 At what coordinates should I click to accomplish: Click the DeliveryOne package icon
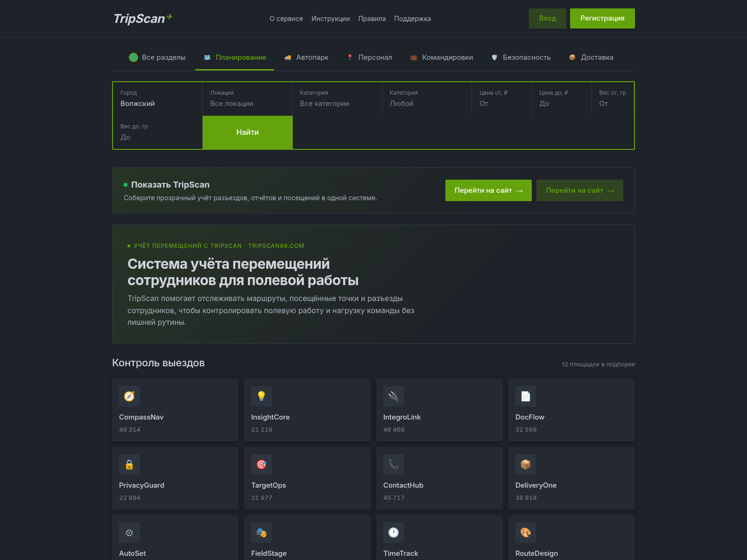[x=526, y=464]
